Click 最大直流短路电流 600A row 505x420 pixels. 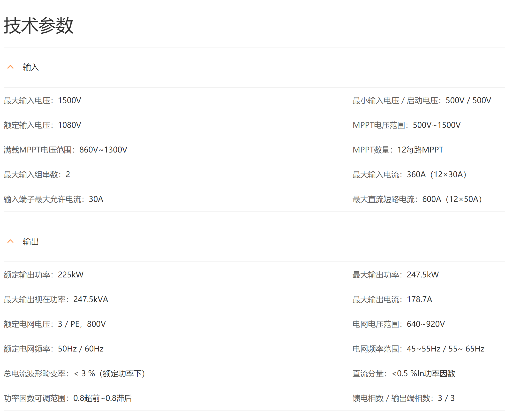click(417, 199)
